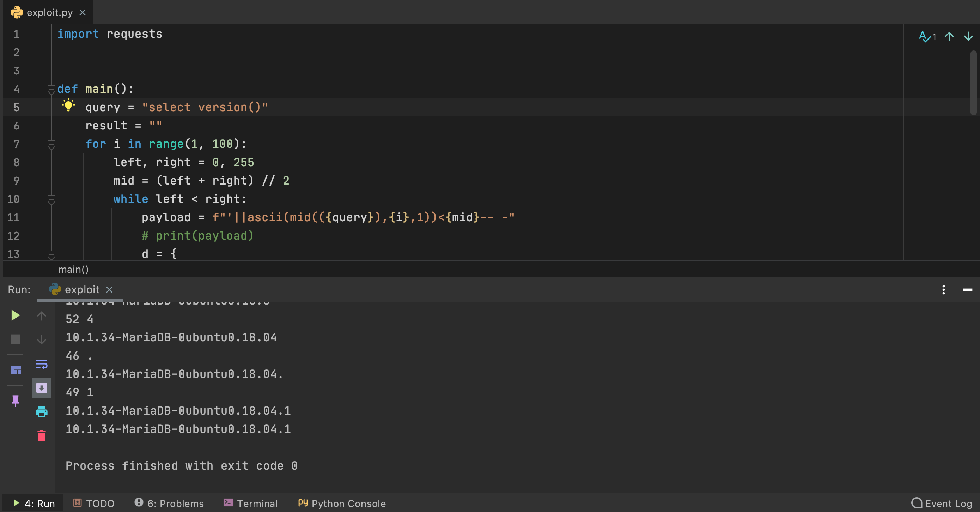
Task: Click the editor vertical scrollbar
Action: tap(974, 83)
